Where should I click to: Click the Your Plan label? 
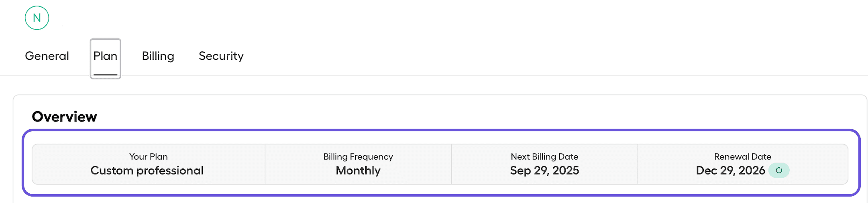point(148,157)
